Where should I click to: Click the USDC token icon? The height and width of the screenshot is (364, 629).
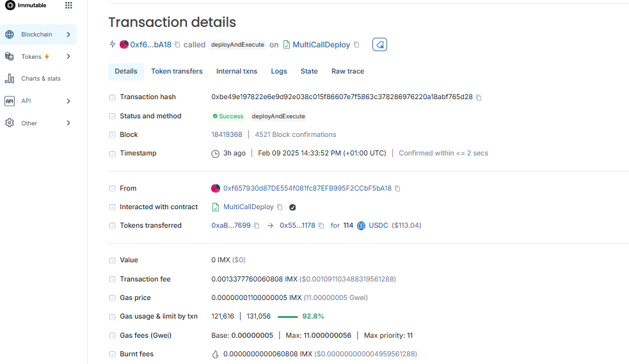[361, 226]
